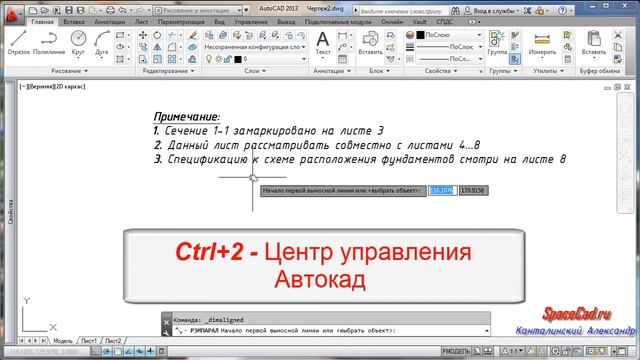Open the Layer Properties manager icon

pos(209,35)
